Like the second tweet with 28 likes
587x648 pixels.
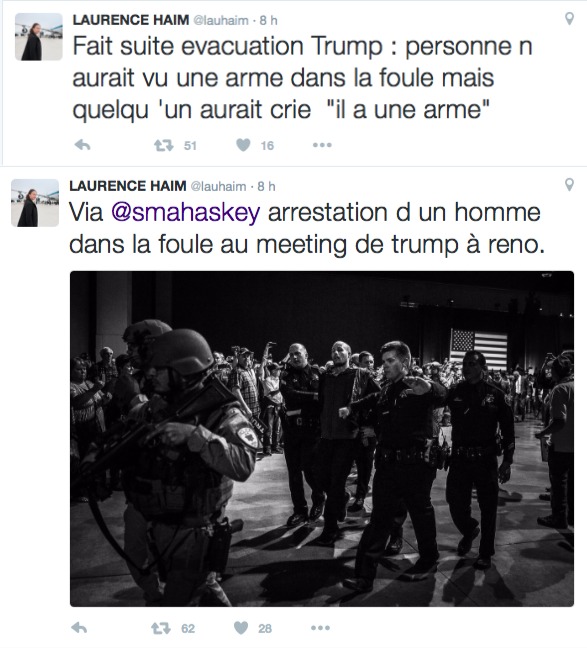[x=241, y=628]
